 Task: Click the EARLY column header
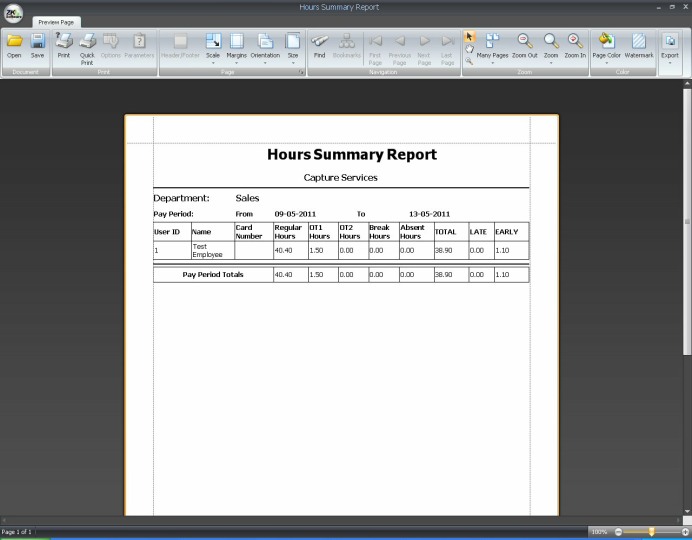(x=511, y=232)
